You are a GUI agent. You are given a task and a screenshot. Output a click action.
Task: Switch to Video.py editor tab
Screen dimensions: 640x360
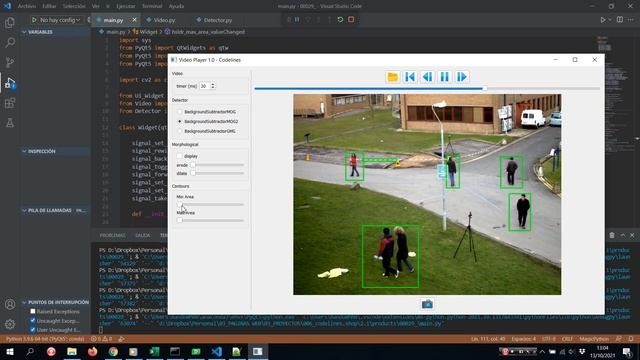click(x=164, y=20)
